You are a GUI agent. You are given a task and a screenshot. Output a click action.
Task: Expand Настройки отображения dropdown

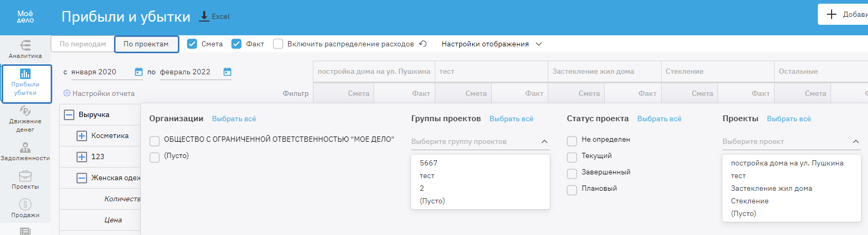pyautogui.click(x=491, y=44)
